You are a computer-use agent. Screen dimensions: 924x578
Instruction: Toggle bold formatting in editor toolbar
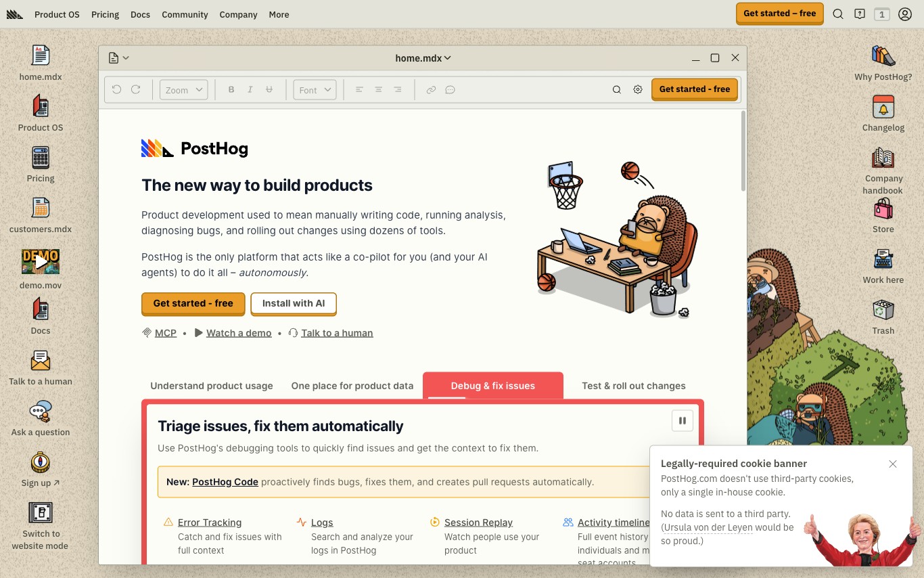[x=231, y=89]
